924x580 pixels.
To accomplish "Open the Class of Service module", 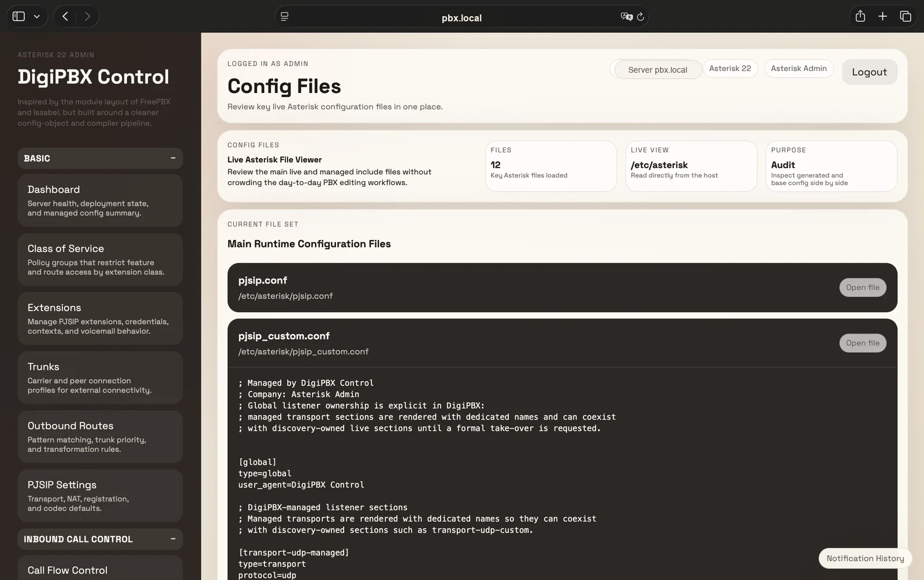I will click(100, 260).
